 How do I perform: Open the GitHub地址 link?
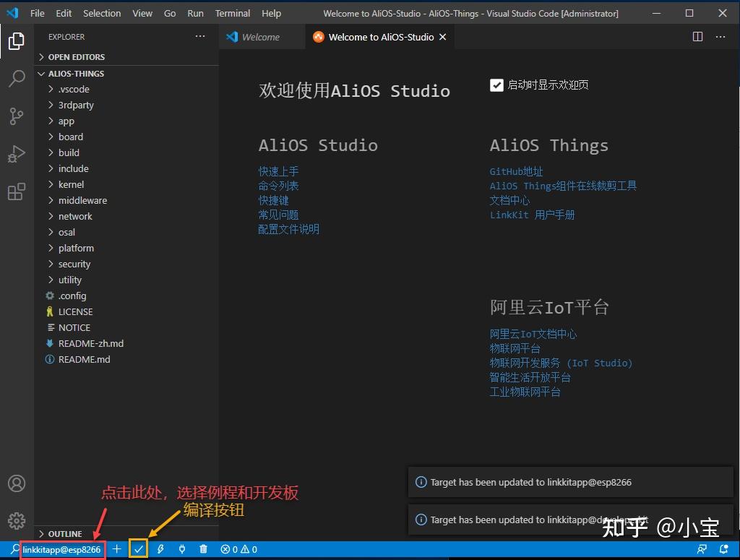516,171
